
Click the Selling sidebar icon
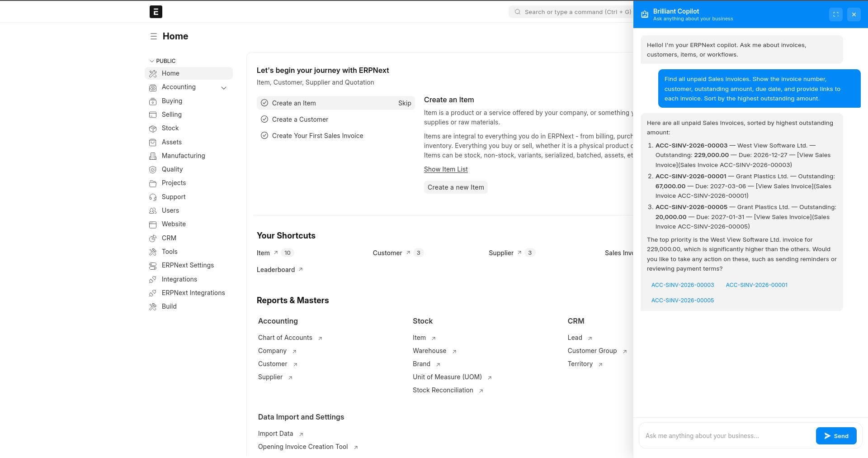pyautogui.click(x=153, y=114)
